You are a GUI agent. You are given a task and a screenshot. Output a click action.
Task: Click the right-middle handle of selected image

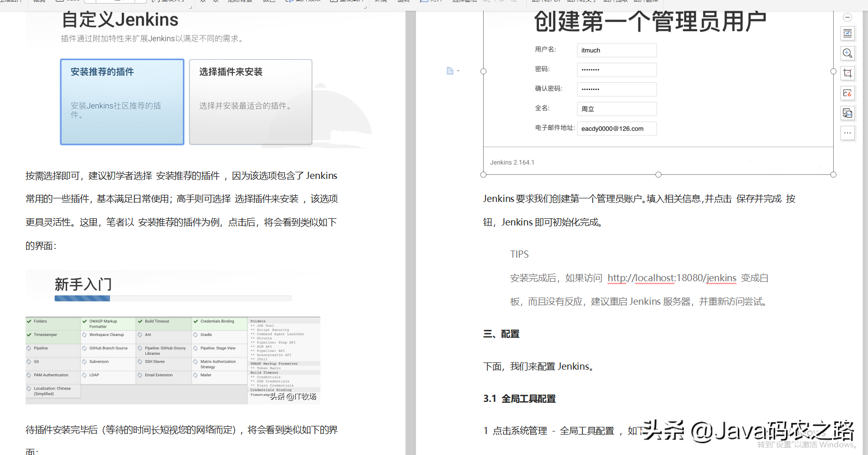click(833, 72)
